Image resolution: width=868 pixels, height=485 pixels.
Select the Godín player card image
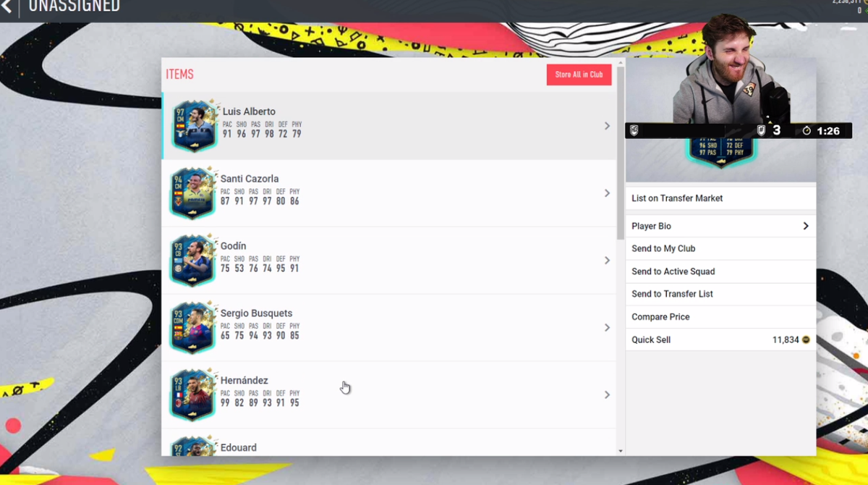coord(193,261)
